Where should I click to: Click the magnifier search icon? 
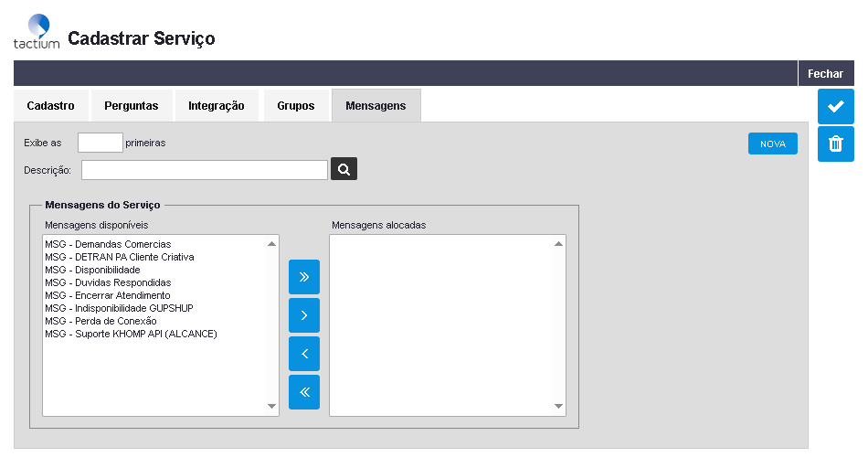tap(344, 169)
